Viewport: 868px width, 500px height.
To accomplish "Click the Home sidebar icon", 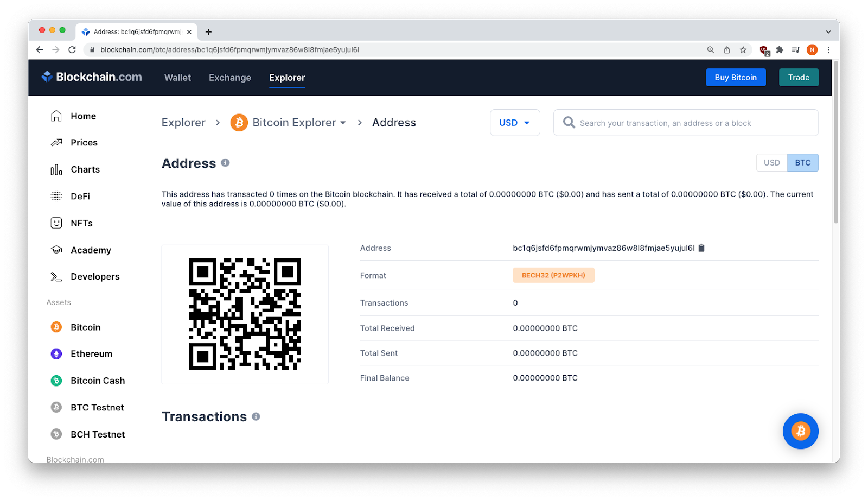I will (56, 116).
